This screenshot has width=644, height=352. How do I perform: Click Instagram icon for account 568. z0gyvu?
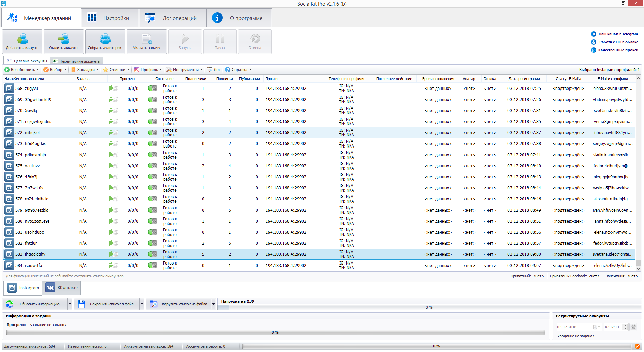[9, 89]
